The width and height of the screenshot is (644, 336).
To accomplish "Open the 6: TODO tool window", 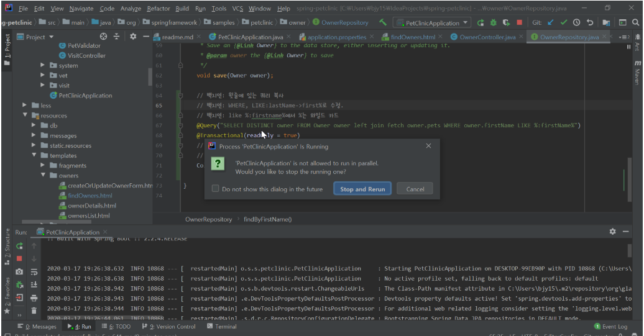I will click(116, 327).
